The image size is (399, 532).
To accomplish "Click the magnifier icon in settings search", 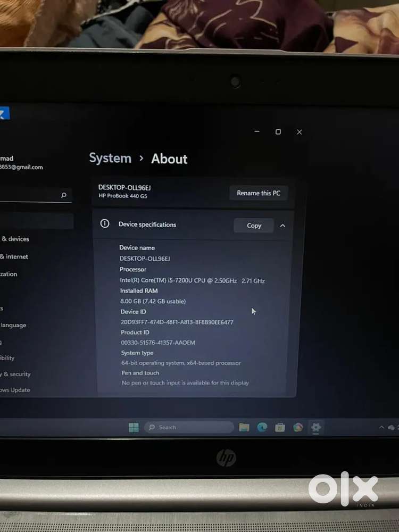I will click(x=64, y=195).
